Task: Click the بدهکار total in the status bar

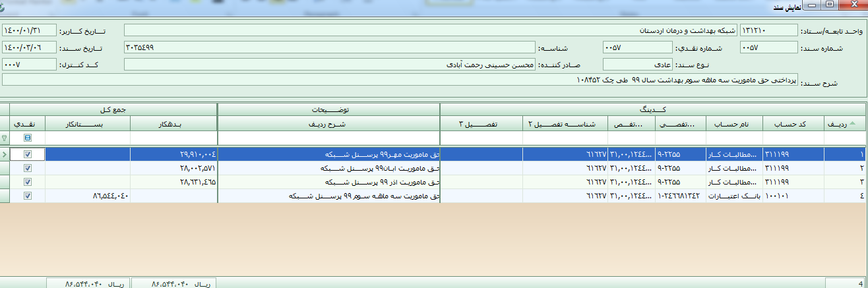Action: click(173, 283)
